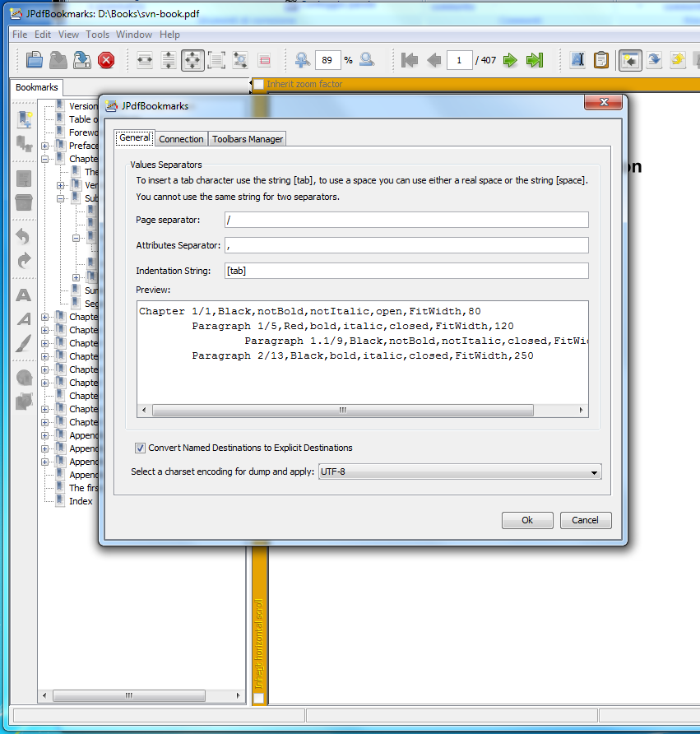Click the Rename bookmark sidebar icon

(24, 179)
